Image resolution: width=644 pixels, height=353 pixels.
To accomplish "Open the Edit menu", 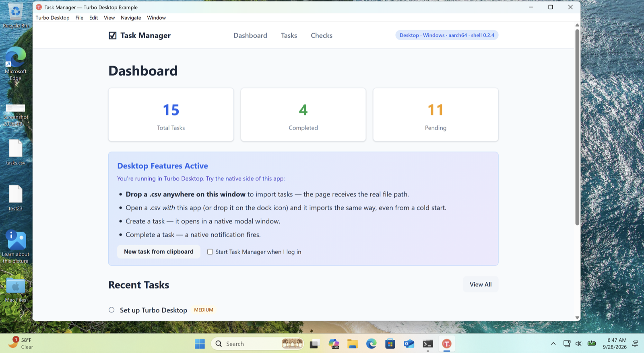I will (93, 18).
